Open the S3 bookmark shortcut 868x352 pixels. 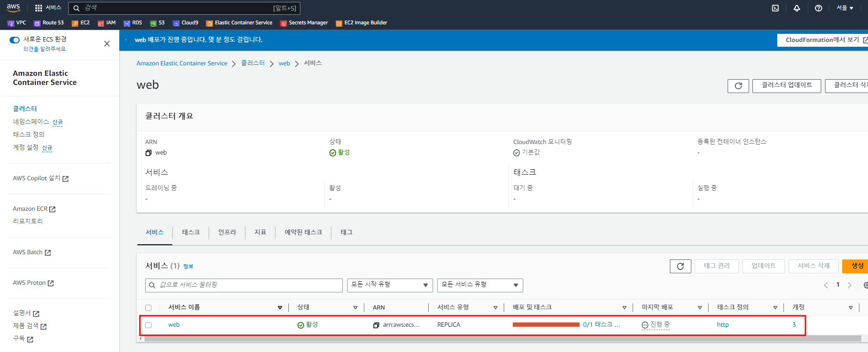click(157, 23)
